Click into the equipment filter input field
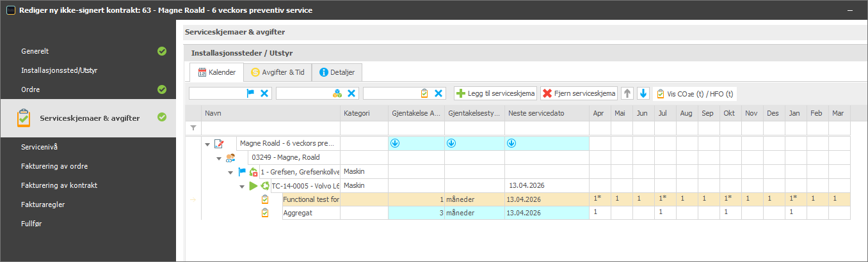 [304, 93]
